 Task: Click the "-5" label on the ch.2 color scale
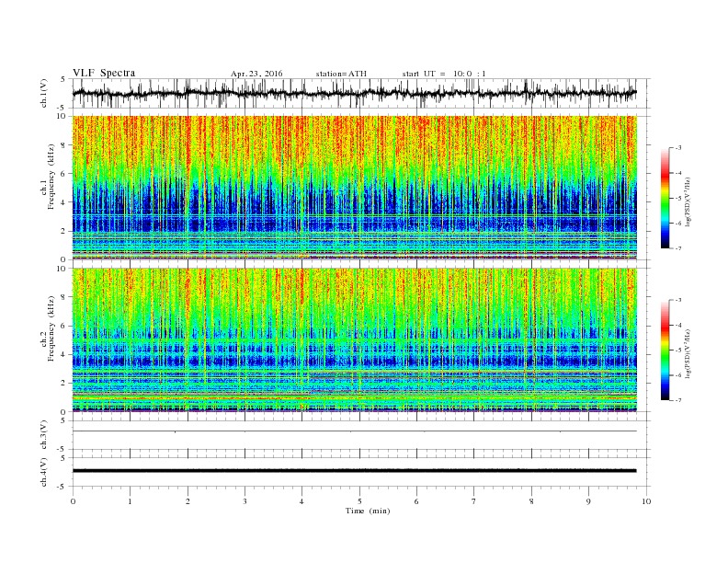(x=678, y=350)
